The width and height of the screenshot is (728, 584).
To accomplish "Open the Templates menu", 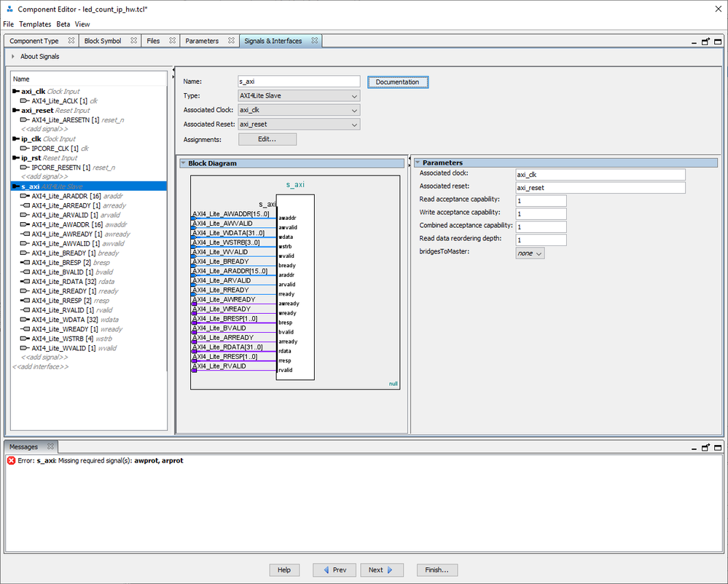I will coord(35,24).
